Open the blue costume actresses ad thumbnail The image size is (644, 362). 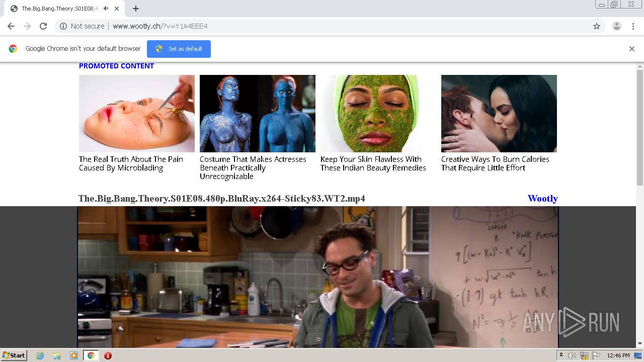click(x=258, y=114)
